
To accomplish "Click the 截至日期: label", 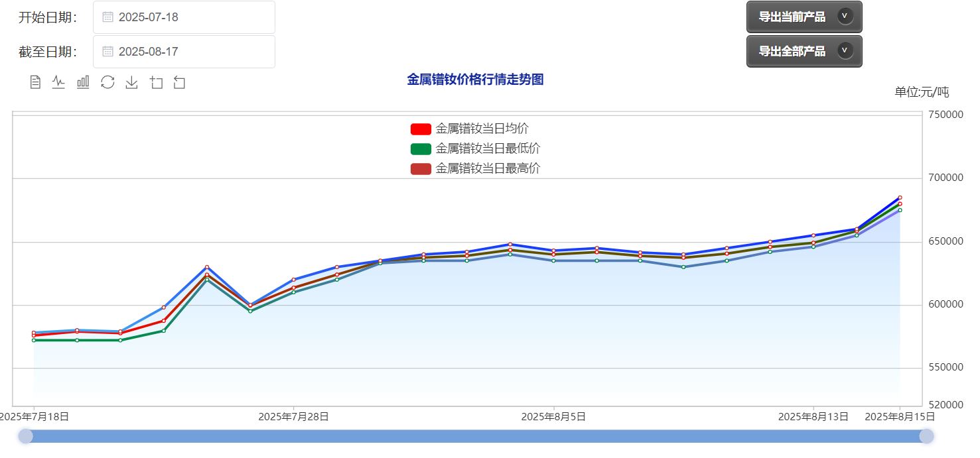I will tap(48, 52).
